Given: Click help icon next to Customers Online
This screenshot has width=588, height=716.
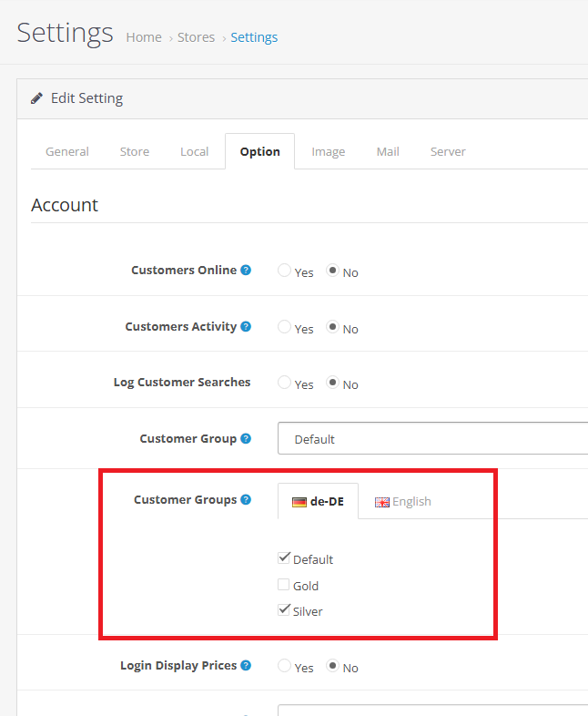Looking at the screenshot, I should point(246,271).
